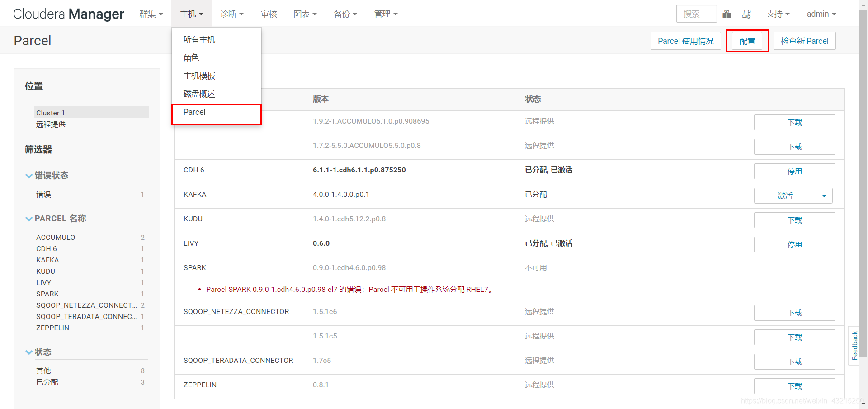This screenshot has height=409, width=868.
Task: Select Cluster 1 location
Action: [91, 112]
